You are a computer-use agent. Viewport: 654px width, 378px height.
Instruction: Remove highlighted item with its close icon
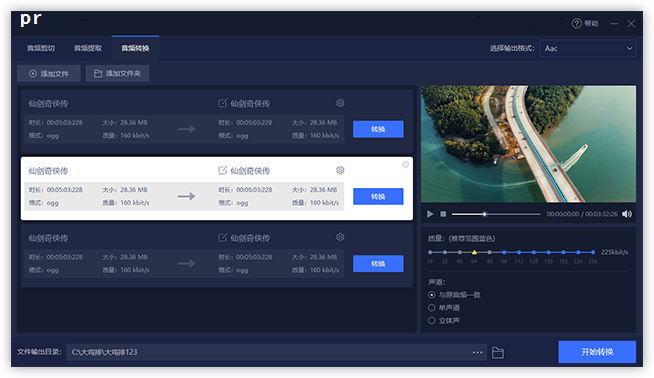pyautogui.click(x=405, y=165)
